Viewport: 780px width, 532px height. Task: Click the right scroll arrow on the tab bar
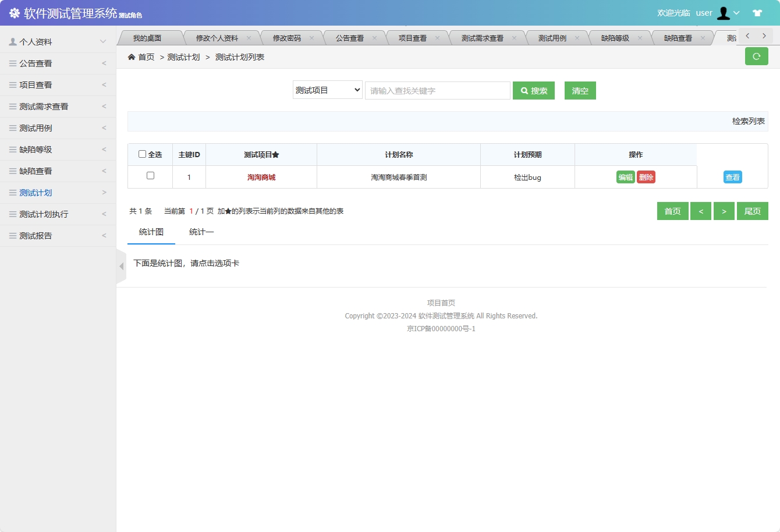pos(764,36)
